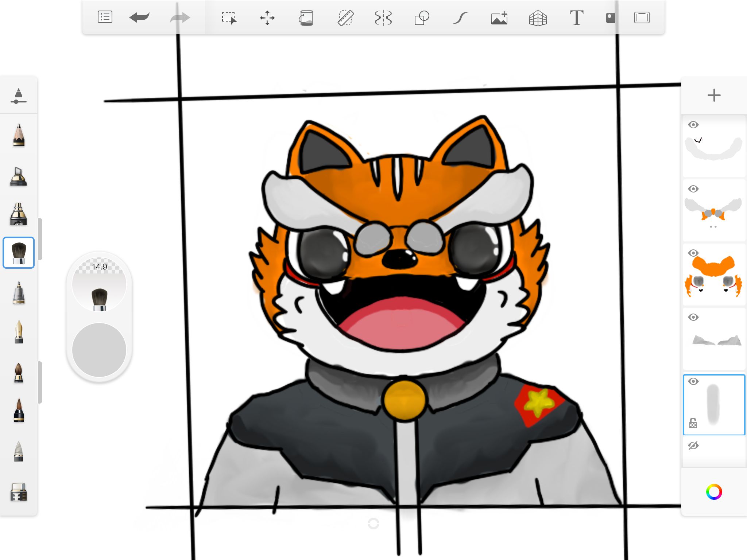747x560 pixels.
Task: Select the airbrush tool
Action: [19, 214]
